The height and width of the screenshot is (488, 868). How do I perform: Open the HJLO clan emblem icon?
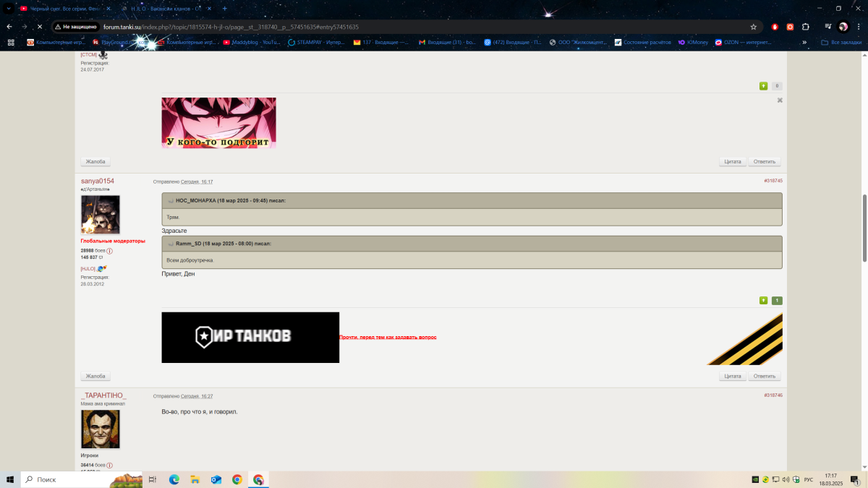[x=102, y=268]
